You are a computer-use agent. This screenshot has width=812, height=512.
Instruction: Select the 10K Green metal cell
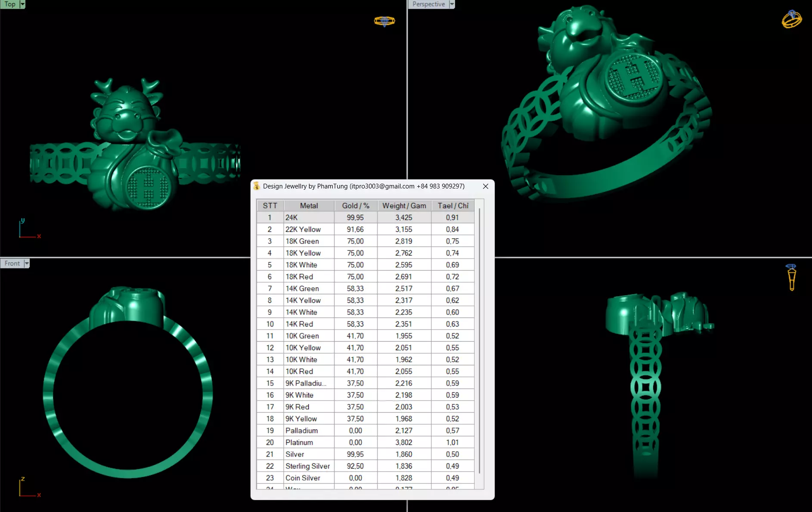pyautogui.click(x=309, y=336)
